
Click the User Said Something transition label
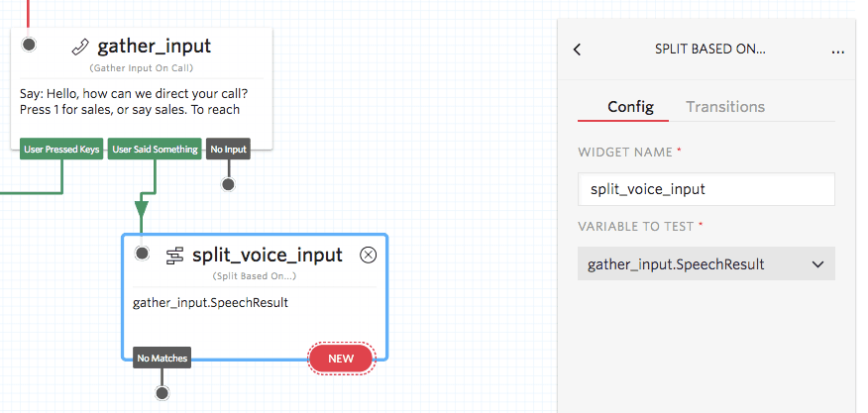154,150
